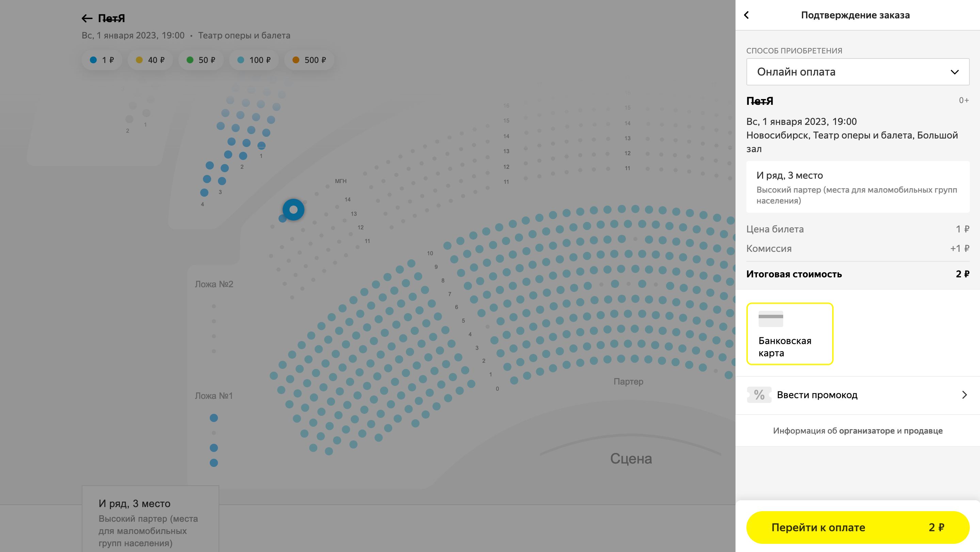Click the percent promo code icon
Image resolution: width=980 pixels, height=552 pixels.
point(759,395)
